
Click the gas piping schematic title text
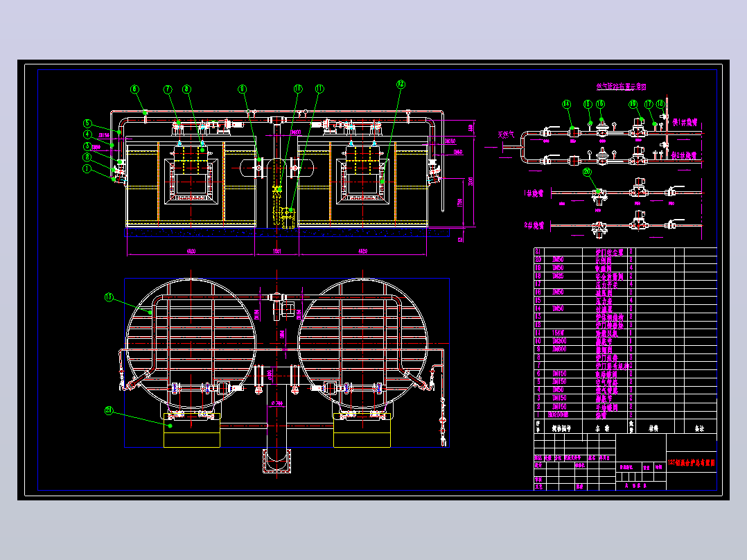pos(621,87)
